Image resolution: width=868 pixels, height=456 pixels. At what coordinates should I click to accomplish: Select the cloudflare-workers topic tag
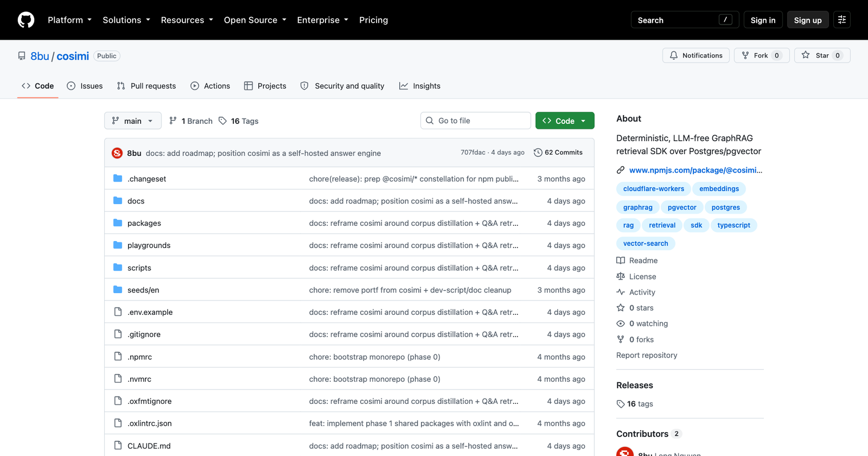pos(654,189)
